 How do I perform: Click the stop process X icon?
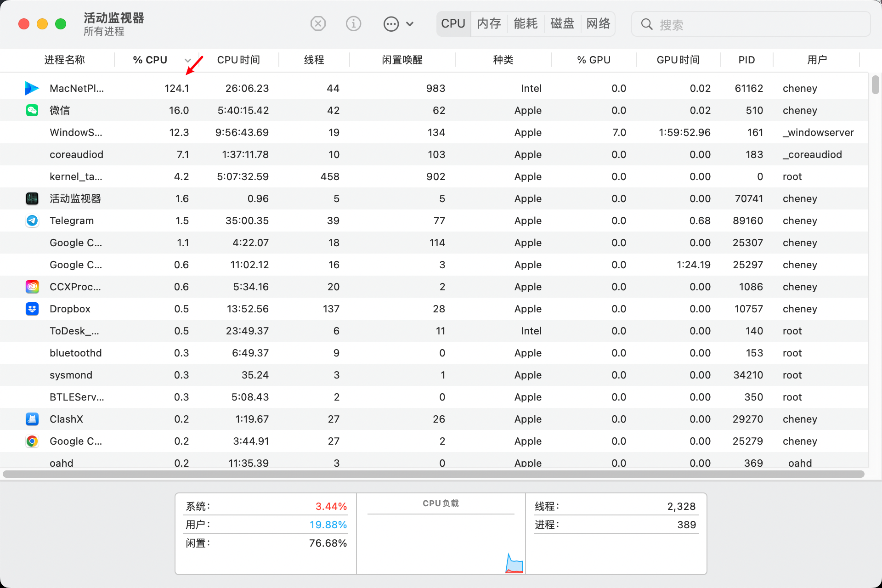click(318, 23)
